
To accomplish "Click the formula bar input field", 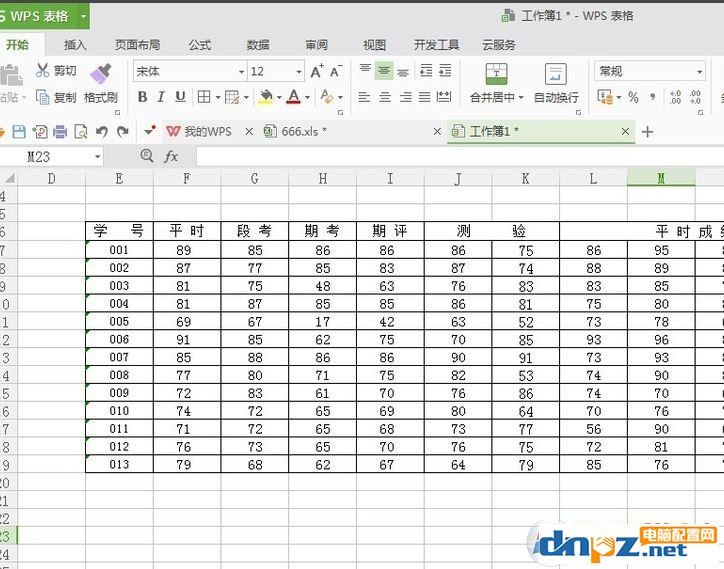I will tap(460, 157).
